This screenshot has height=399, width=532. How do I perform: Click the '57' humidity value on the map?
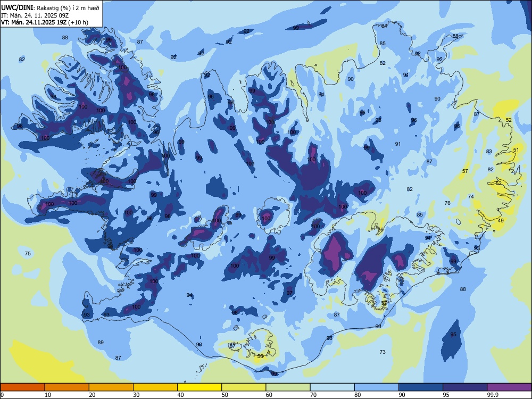click(x=465, y=171)
